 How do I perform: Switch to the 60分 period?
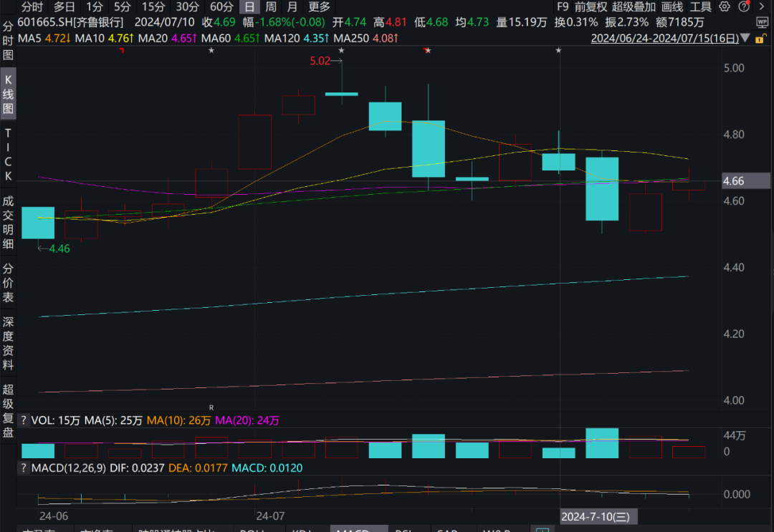coord(221,7)
